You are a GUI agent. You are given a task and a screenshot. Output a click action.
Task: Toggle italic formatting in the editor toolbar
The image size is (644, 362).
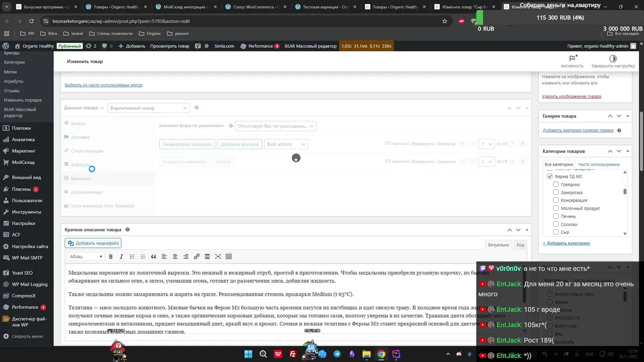121,256
